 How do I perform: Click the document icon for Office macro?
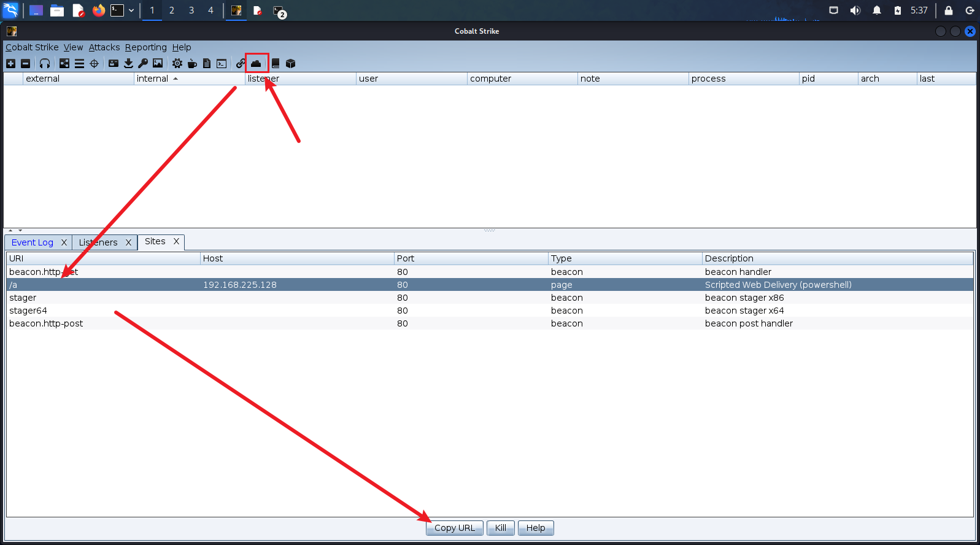[x=207, y=63]
